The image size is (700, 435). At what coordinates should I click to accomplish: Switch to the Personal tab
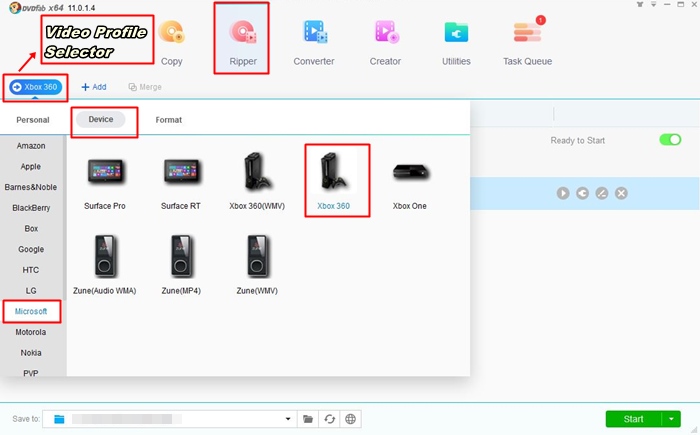click(x=33, y=120)
